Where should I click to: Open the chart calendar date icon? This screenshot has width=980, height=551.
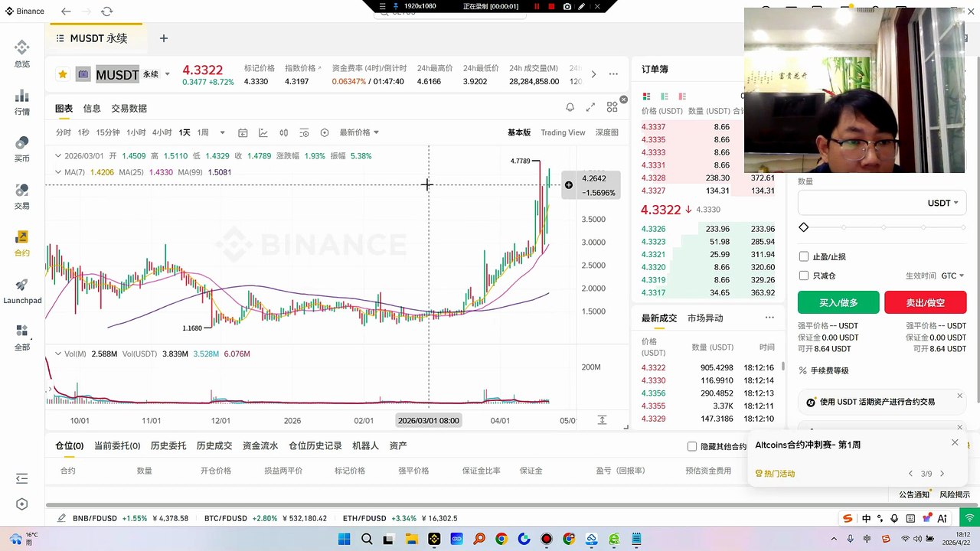click(x=243, y=132)
